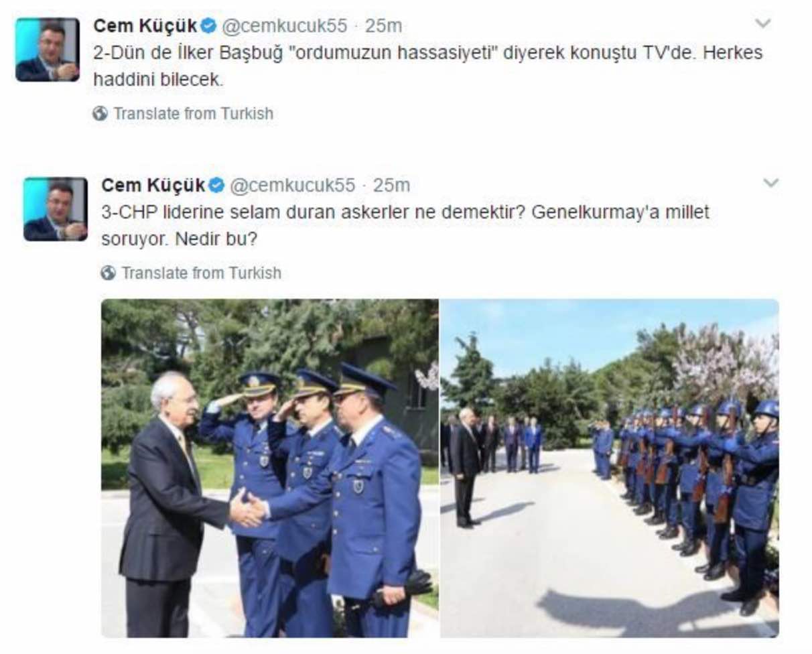Viewport: 812px width, 654px height.
Task: Click the verified badge on the CHP lideri tweet
Action: 216,186
